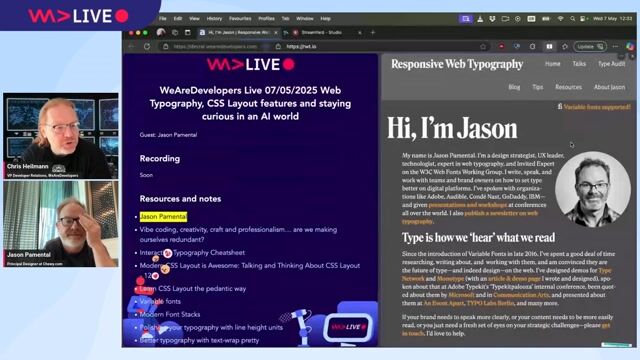
Task: Open the Copilot sidebar icon
Action: click(x=630, y=47)
